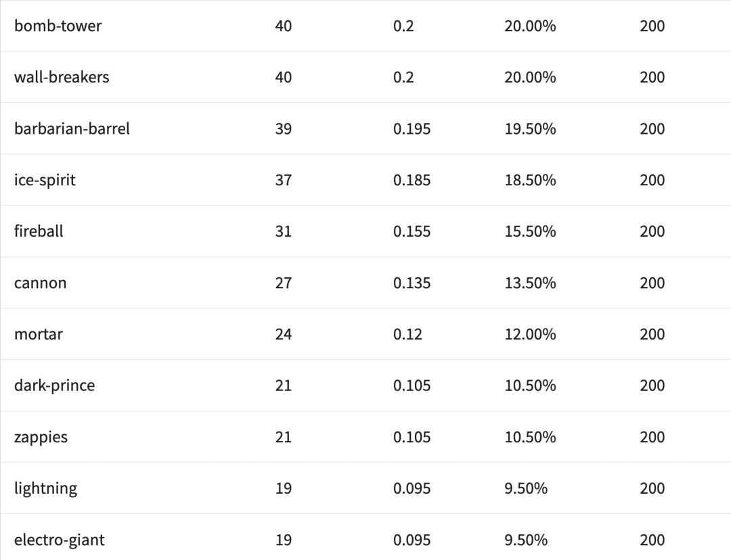
Task: Click the electro-giant card name
Action: (x=60, y=540)
